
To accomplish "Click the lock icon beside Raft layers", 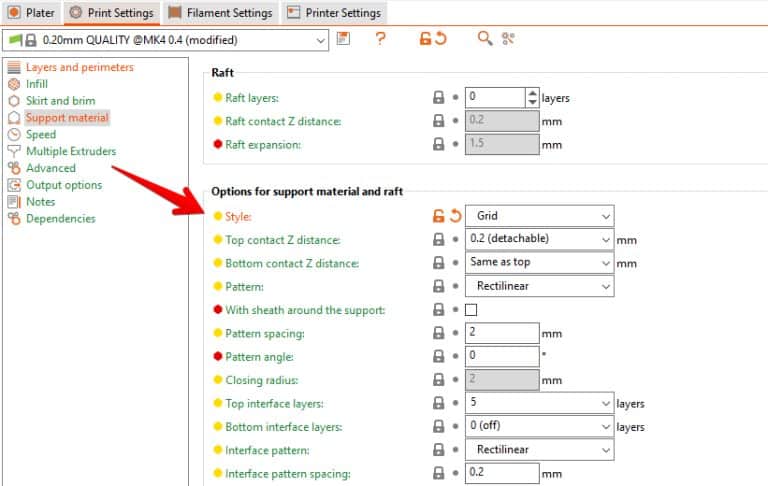I will point(438,98).
